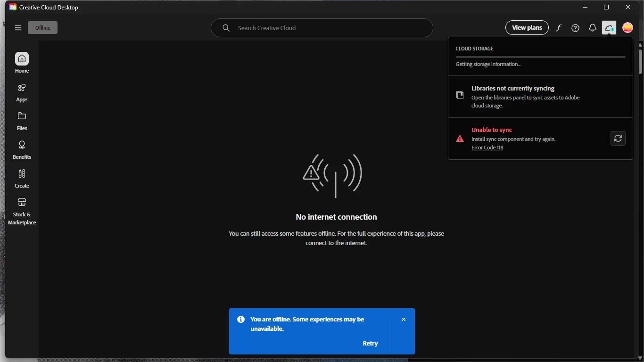Open the Help question mark icon
644x362 pixels.
[576, 28]
